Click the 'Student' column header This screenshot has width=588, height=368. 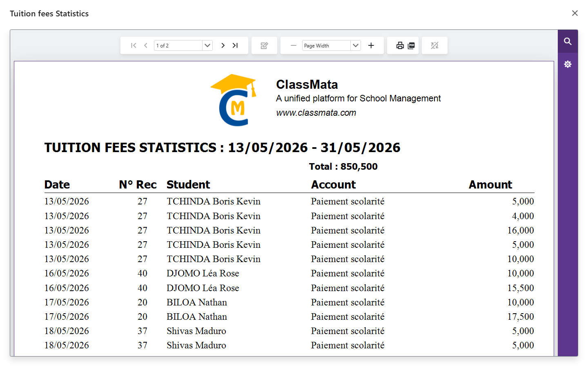click(x=188, y=185)
